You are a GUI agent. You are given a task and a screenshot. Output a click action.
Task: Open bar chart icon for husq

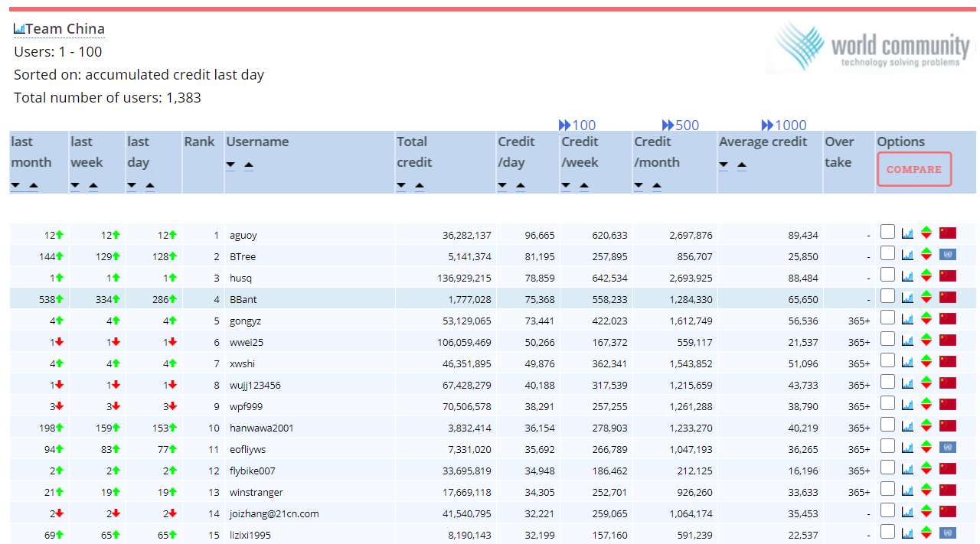[x=908, y=276]
